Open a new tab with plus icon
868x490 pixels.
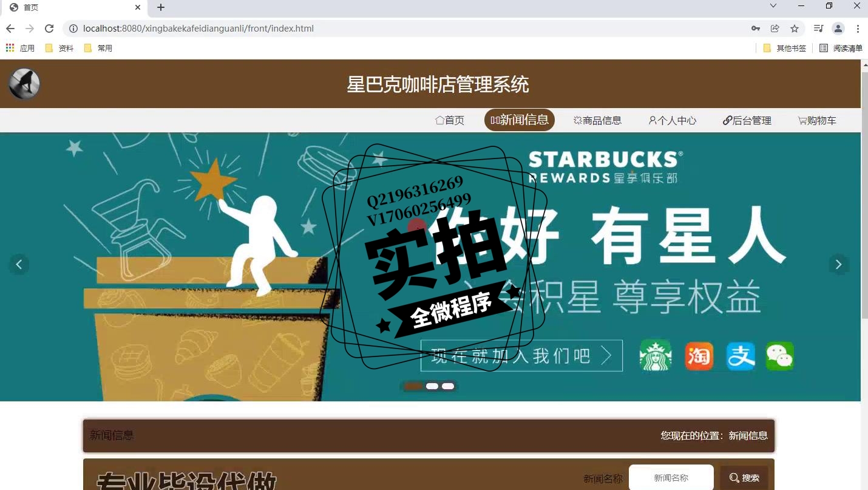pos(161,7)
